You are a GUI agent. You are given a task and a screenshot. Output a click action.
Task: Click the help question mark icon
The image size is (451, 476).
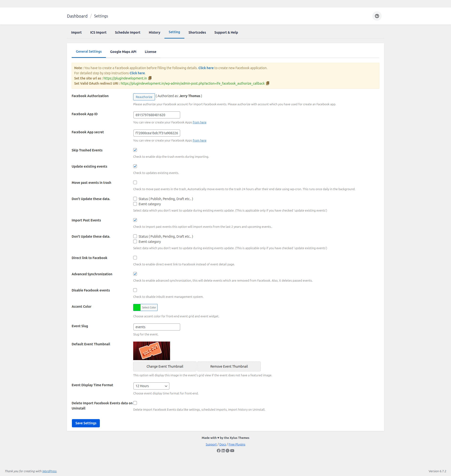377,16
